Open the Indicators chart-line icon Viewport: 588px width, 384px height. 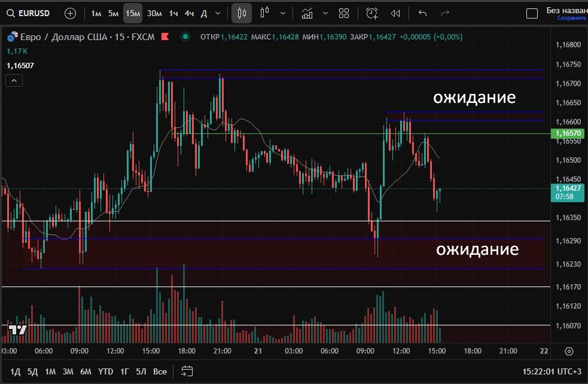(307, 13)
